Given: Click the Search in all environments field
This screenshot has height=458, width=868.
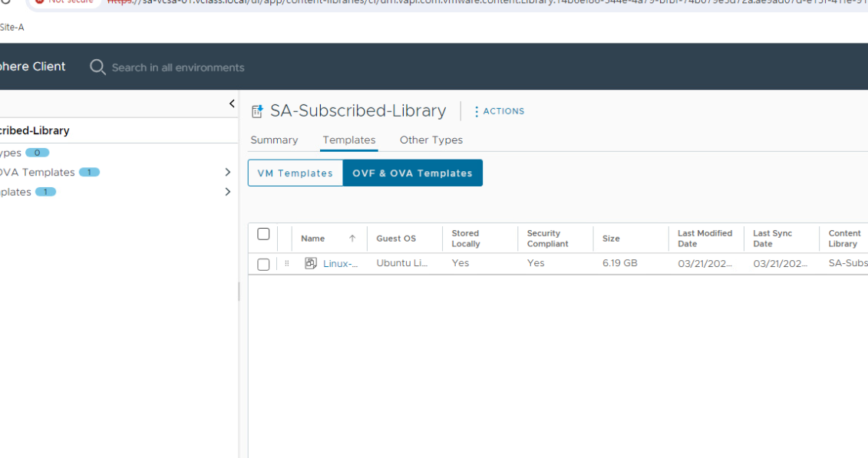Looking at the screenshot, I should coord(178,68).
